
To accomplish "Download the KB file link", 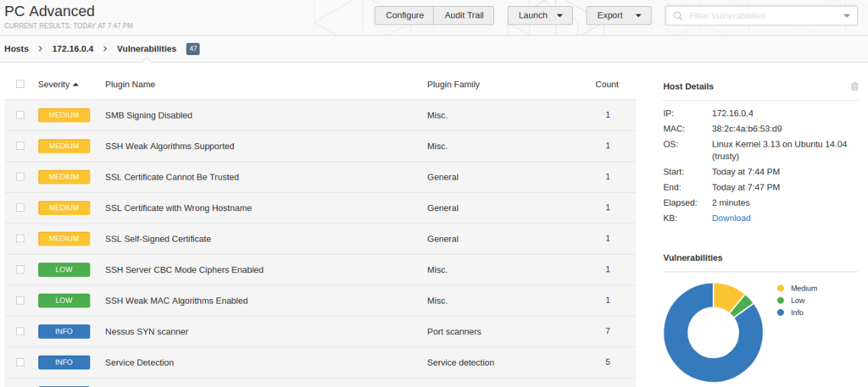I will tap(732, 218).
